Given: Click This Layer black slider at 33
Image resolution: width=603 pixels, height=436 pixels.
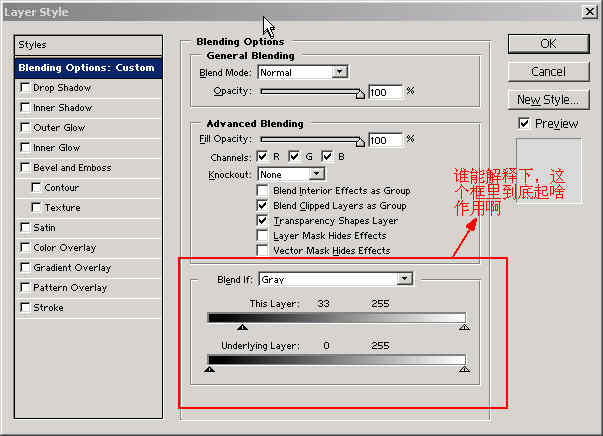Looking at the screenshot, I should [242, 327].
